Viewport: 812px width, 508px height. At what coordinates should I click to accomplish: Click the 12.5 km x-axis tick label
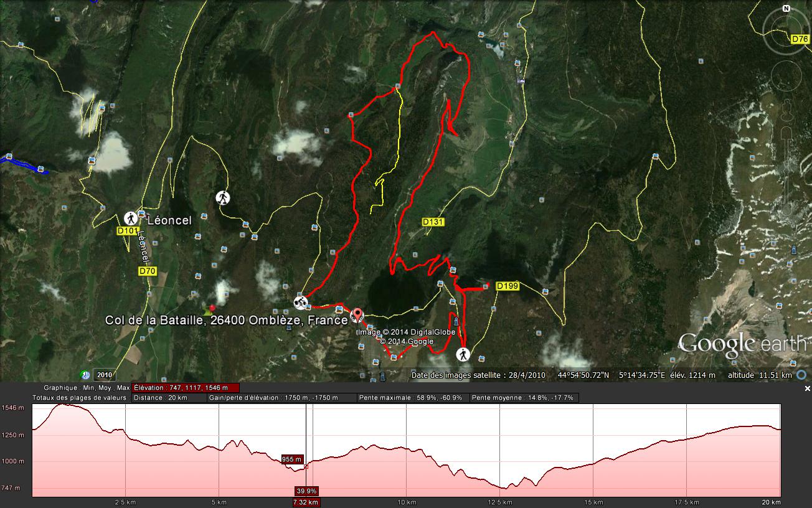pos(499,502)
